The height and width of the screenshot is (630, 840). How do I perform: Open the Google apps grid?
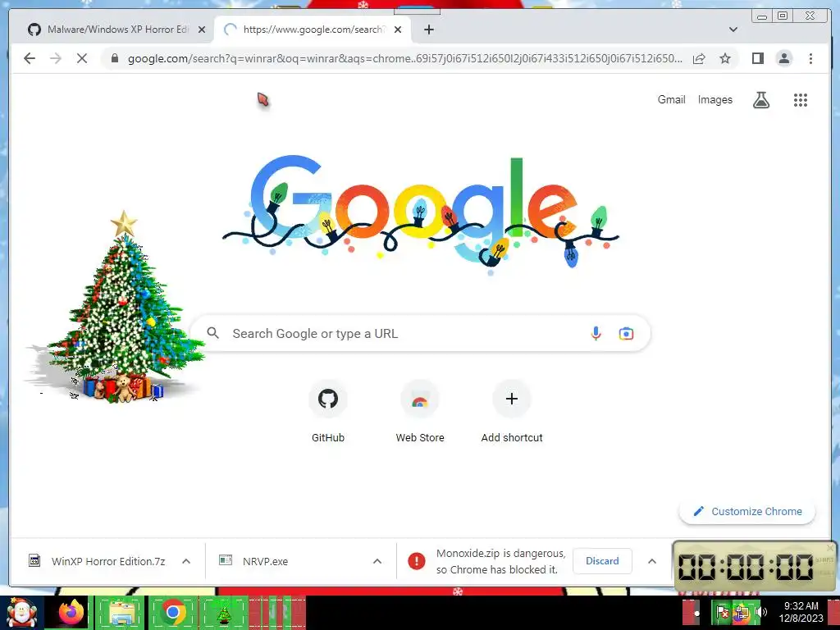(x=800, y=99)
